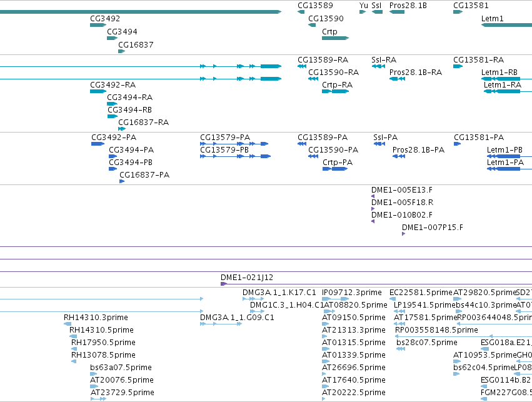Select the DME1-007P15.F clone label
The image size is (532, 402).
(x=433, y=228)
